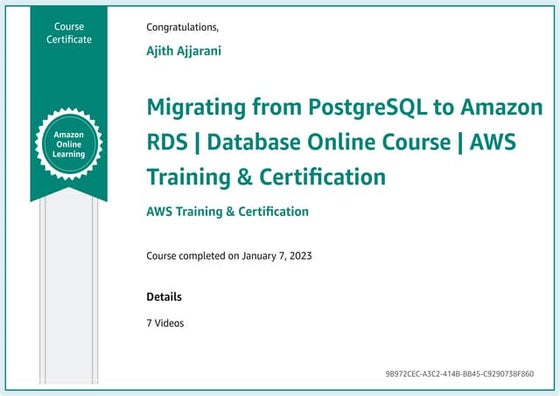
Task: Click the 'AWS Training & Certification' subtitle
Action: coord(228,211)
